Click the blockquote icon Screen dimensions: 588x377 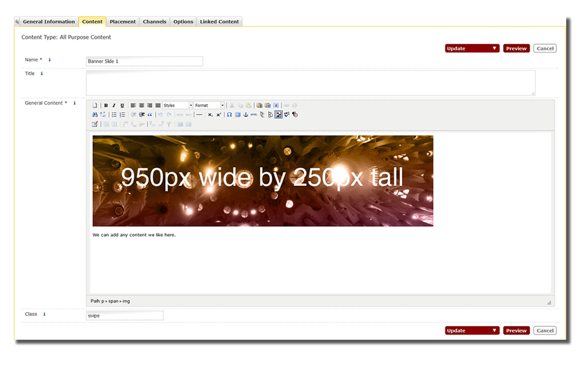pos(150,115)
